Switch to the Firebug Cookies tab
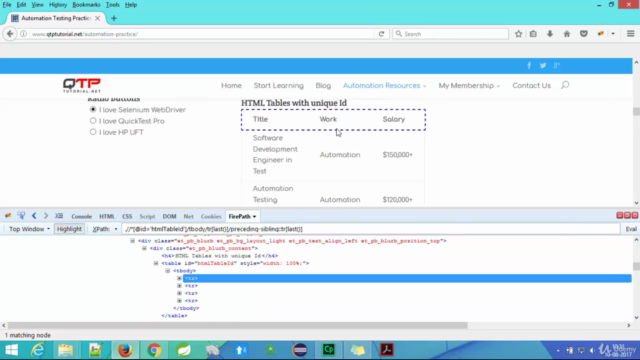Viewport: 640px width, 360px height. tap(211, 216)
